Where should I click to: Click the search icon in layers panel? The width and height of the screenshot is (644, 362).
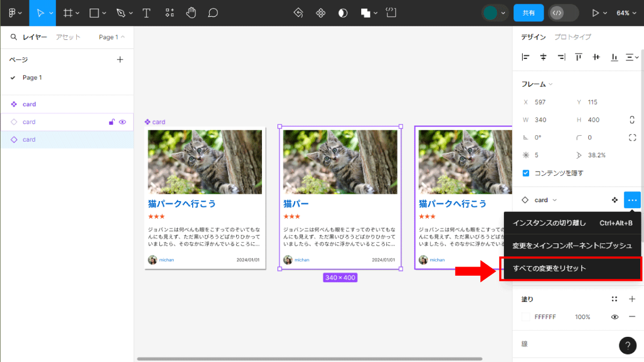[x=14, y=37]
